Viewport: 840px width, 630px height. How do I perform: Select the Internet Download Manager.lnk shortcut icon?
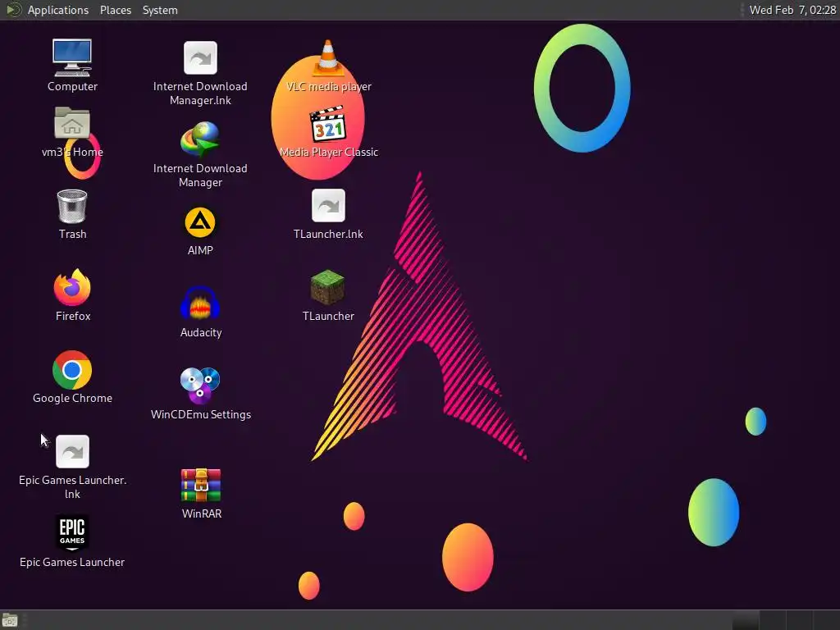coord(200,57)
